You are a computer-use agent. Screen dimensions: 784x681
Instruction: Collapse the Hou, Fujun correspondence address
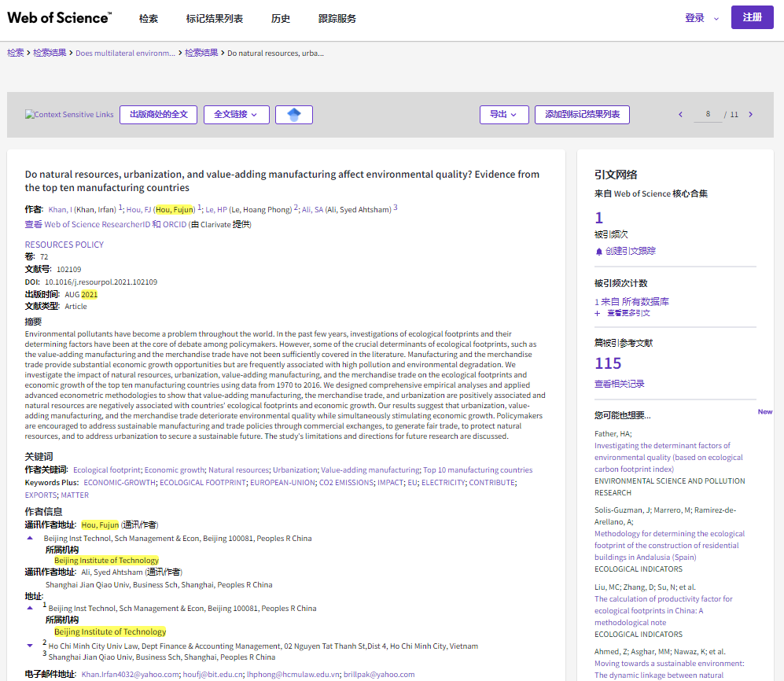[30, 538]
